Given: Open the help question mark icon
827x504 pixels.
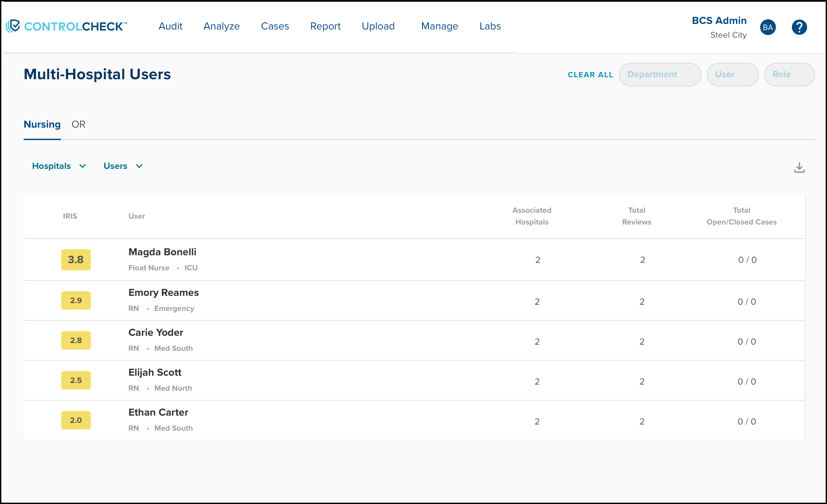Looking at the screenshot, I should (799, 27).
